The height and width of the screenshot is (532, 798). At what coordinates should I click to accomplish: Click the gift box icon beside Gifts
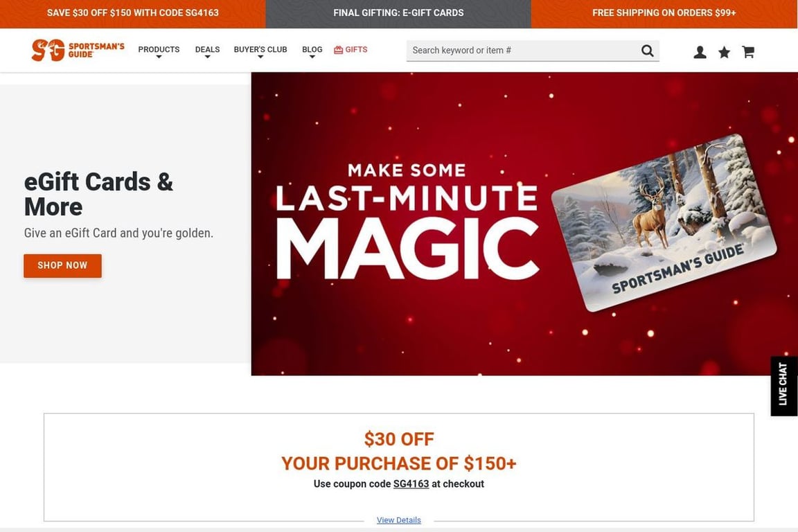pos(339,50)
